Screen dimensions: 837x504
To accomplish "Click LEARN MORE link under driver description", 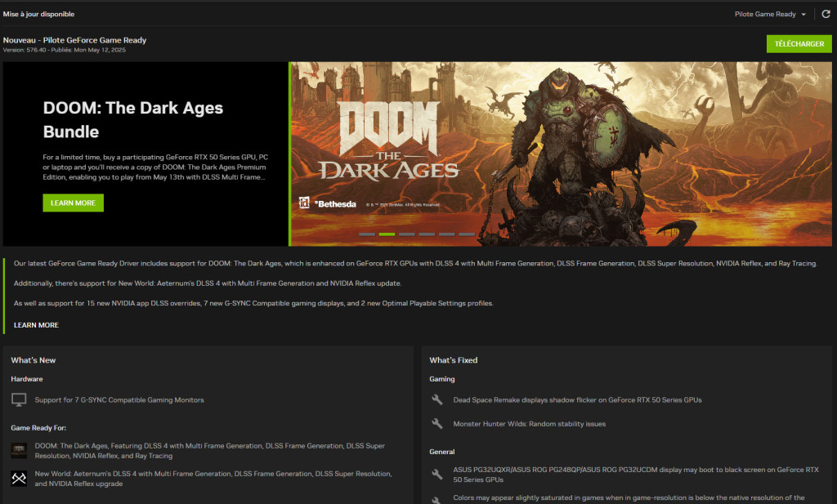I will click(x=36, y=325).
